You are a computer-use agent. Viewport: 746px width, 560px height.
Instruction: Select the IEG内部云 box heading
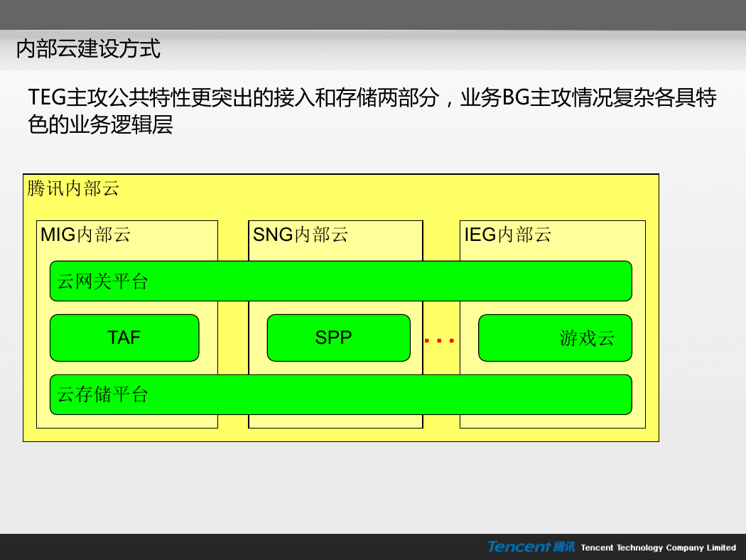(x=508, y=235)
